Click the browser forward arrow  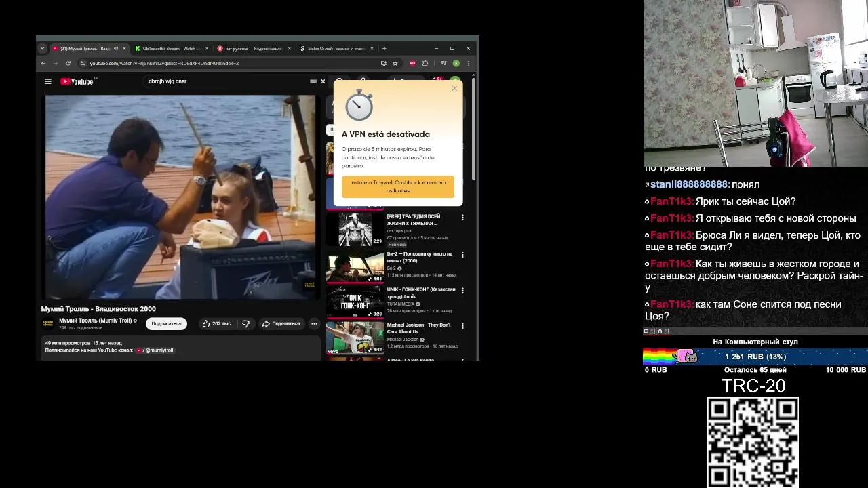56,63
